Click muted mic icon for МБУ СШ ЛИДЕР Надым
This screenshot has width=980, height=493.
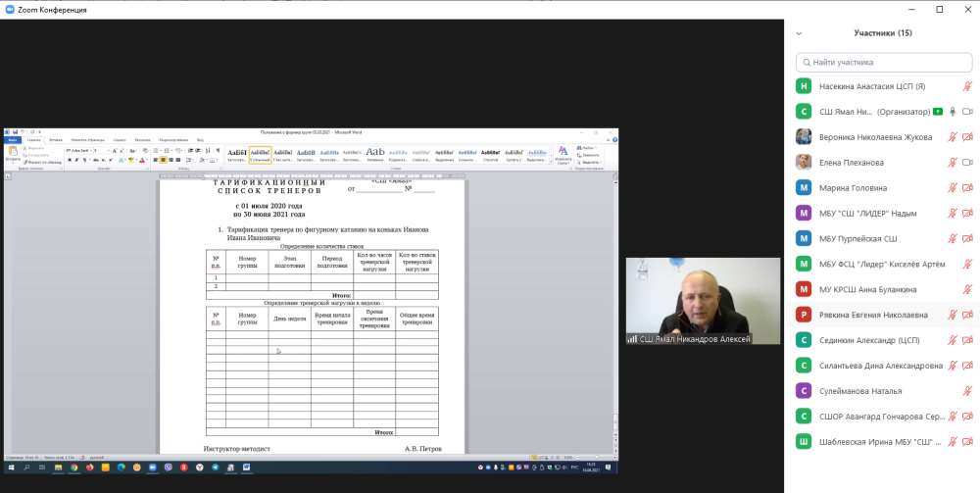(953, 213)
